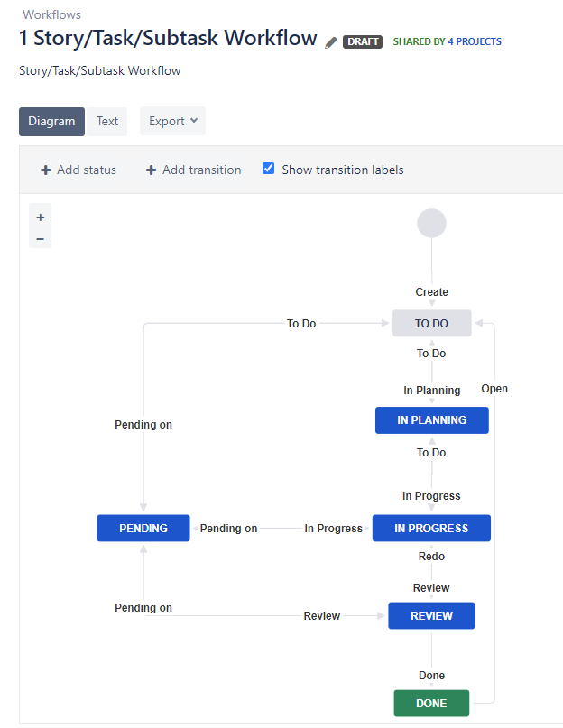Zoom in with the plus button
Screen dimensions: 563x728
(x=41, y=217)
